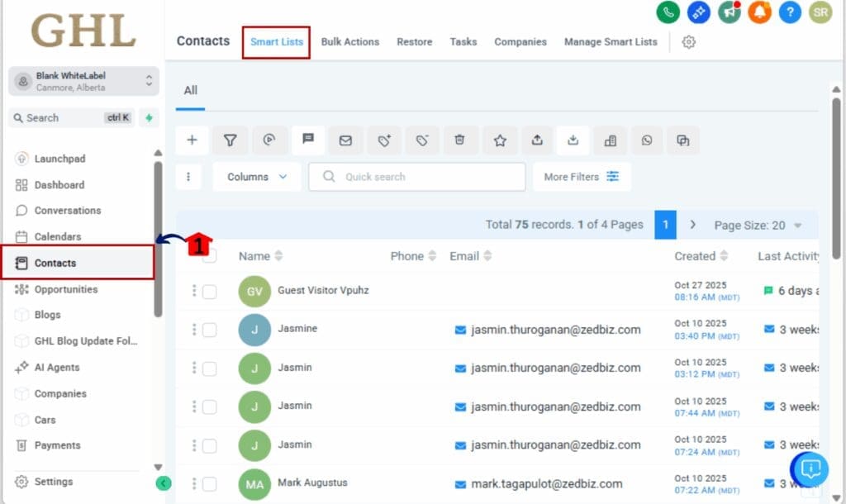Open the Columns dropdown
846x504 pixels.
pos(257,177)
